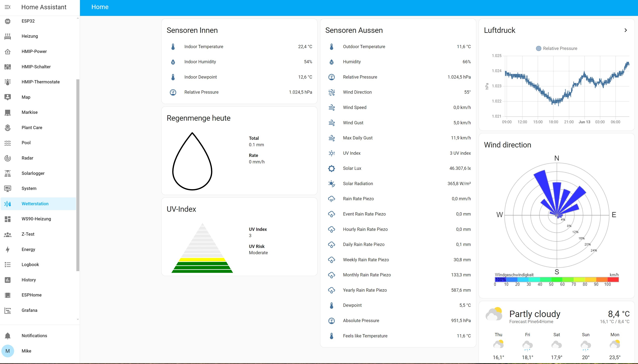Image resolution: width=638 pixels, height=364 pixels.
Task: Open ESPHome from the sidebar
Action: (31, 295)
